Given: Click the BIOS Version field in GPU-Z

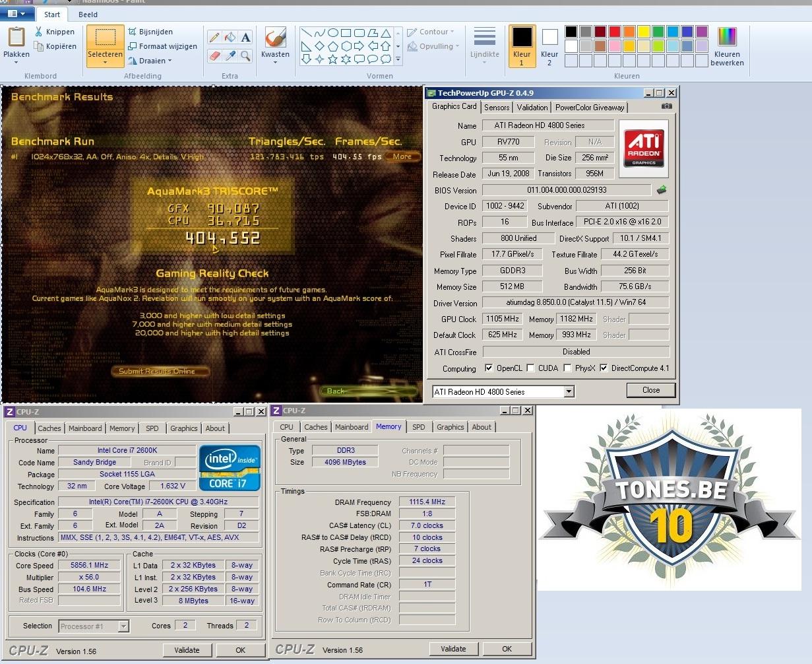Looking at the screenshot, I should point(567,190).
